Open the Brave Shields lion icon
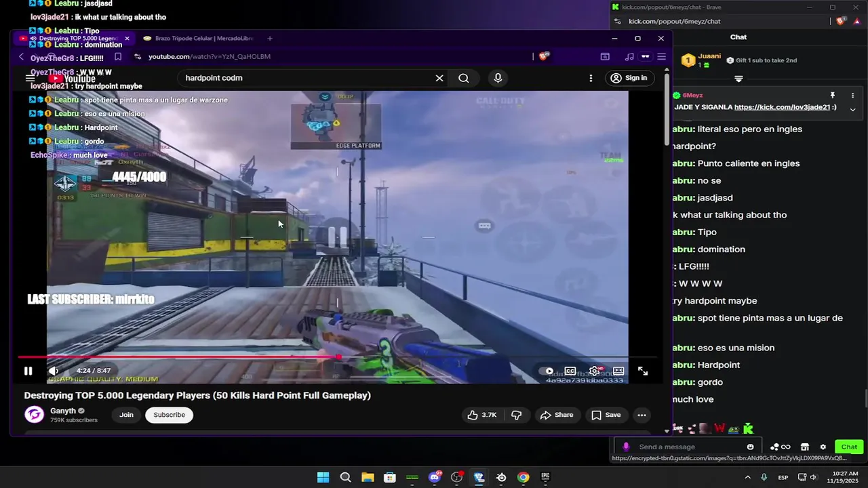 [x=543, y=56]
